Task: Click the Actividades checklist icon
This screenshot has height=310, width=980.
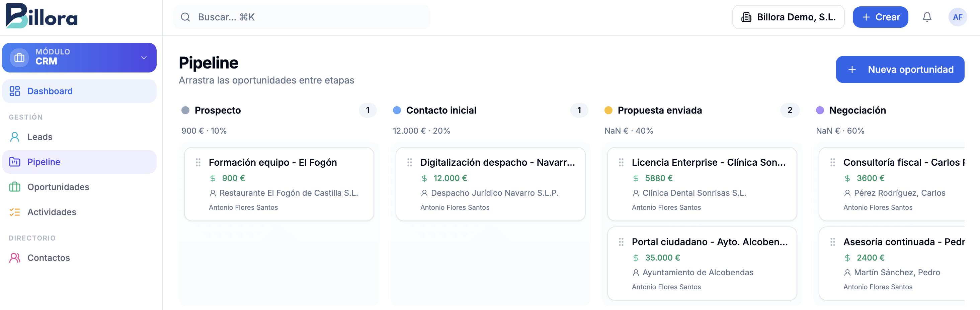Action: (x=14, y=211)
